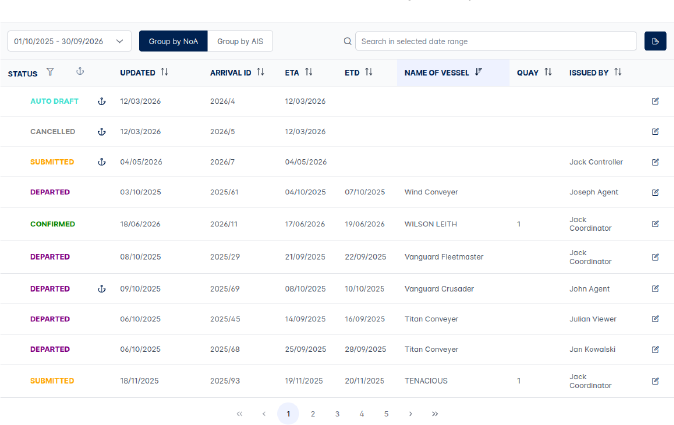Sort by ETD column
Screen dimensions: 674x425
[368, 72]
